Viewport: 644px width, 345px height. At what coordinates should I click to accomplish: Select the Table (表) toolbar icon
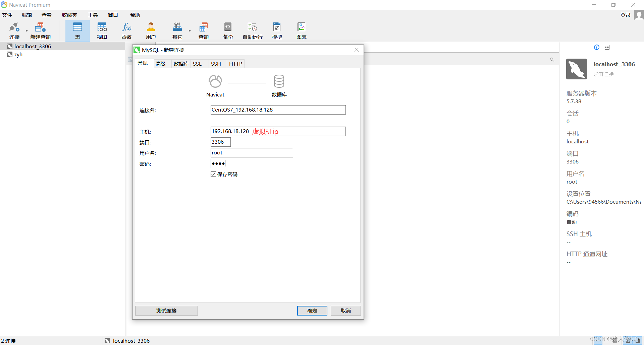(x=77, y=31)
